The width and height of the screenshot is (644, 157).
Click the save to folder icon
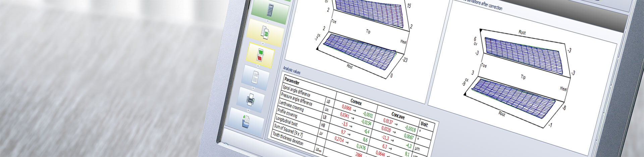coord(246,121)
